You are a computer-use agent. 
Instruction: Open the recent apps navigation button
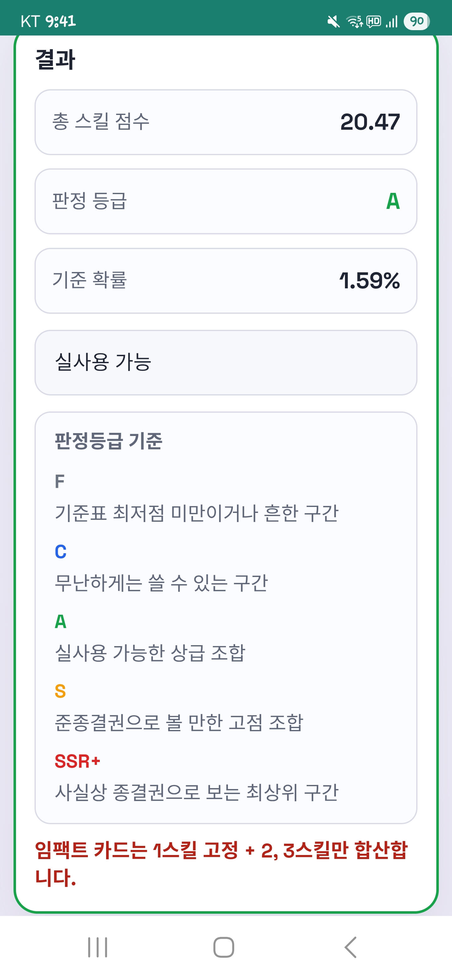98,947
